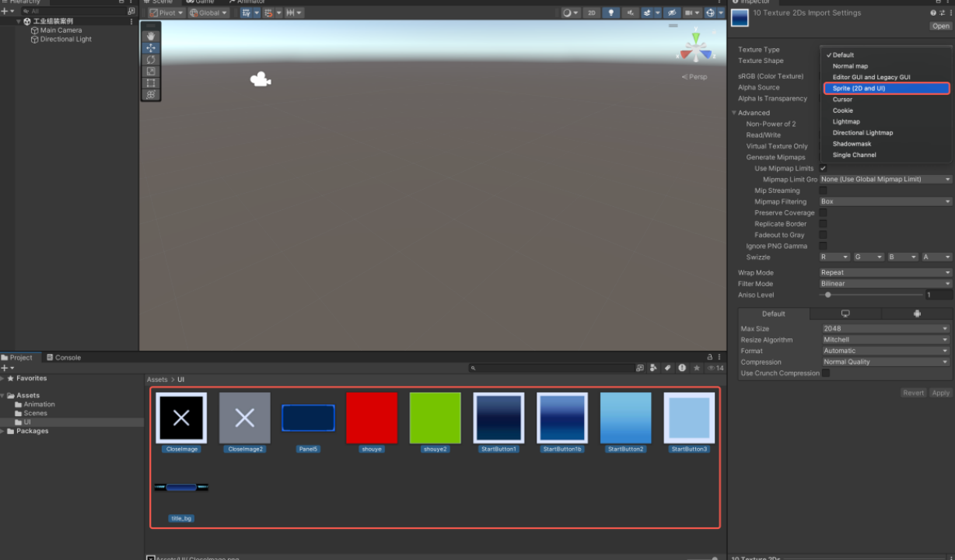The width and height of the screenshot is (955, 560).
Task: Select the Scale tool
Action: 151,72
